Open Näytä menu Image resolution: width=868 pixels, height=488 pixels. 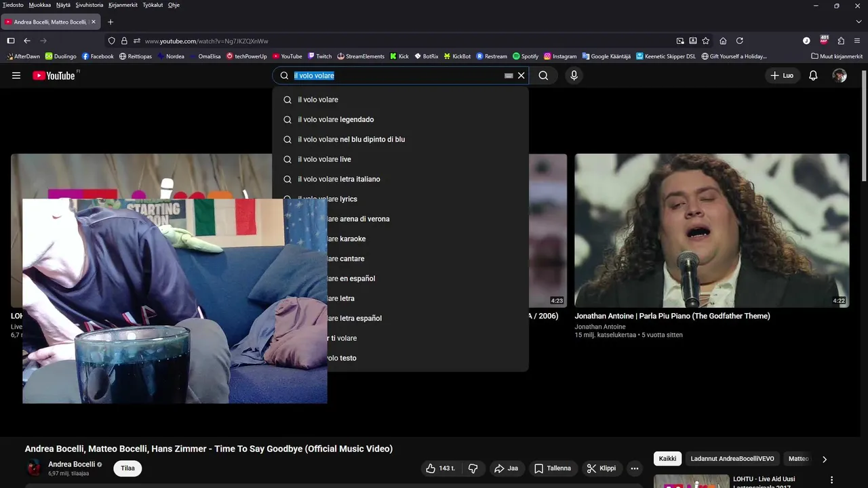63,5
